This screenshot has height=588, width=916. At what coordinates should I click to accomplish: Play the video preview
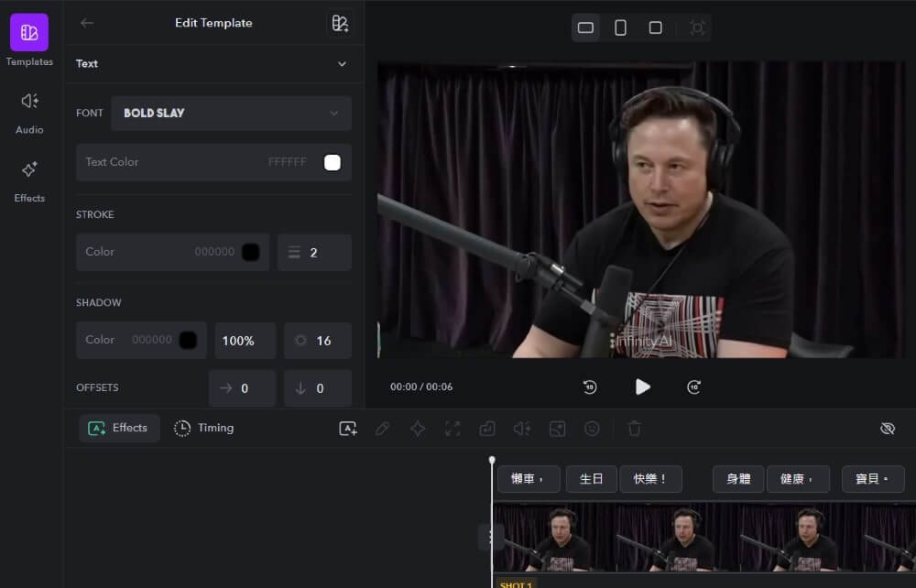pos(643,387)
